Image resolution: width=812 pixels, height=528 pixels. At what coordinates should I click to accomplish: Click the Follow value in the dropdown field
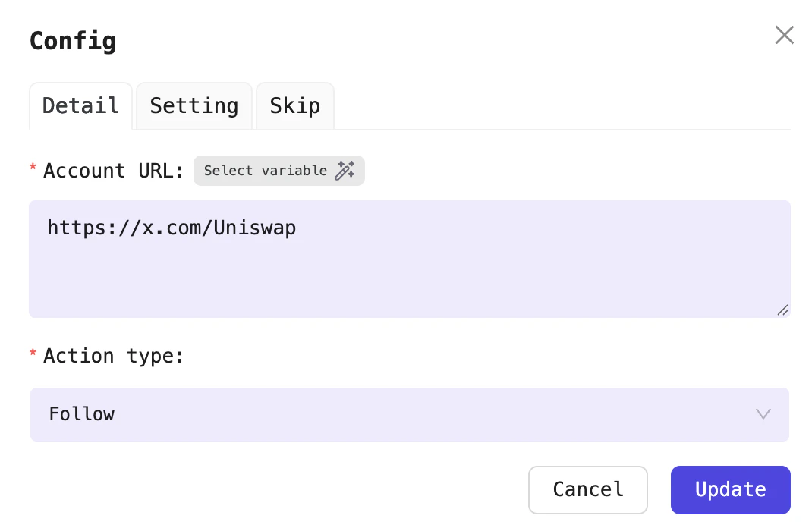pyautogui.click(x=81, y=414)
